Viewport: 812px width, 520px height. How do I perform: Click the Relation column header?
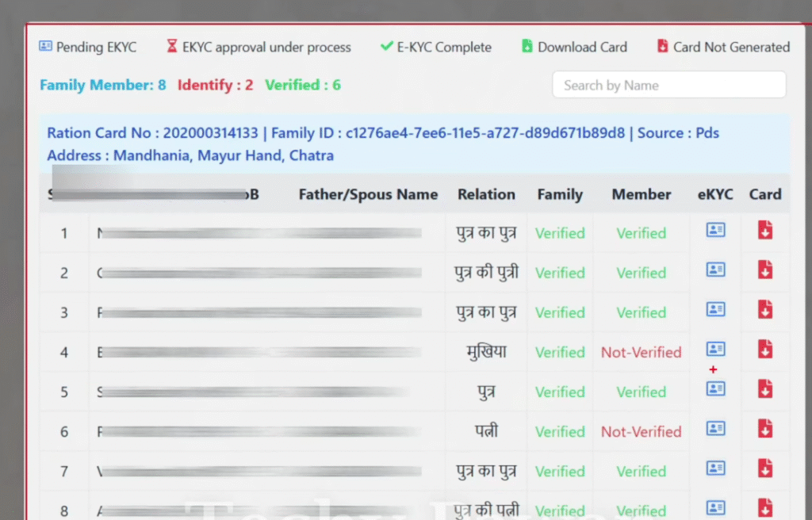pos(486,195)
